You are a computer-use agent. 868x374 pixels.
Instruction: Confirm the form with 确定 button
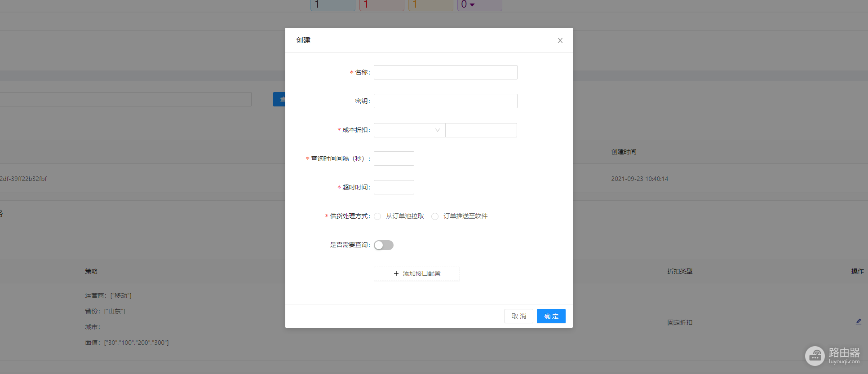[x=551, y=316]
